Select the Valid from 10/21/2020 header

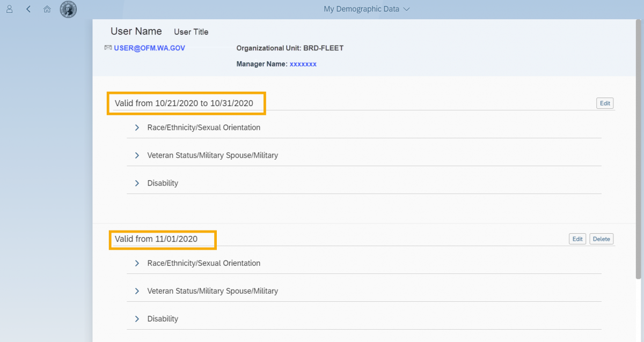(186, 103)
